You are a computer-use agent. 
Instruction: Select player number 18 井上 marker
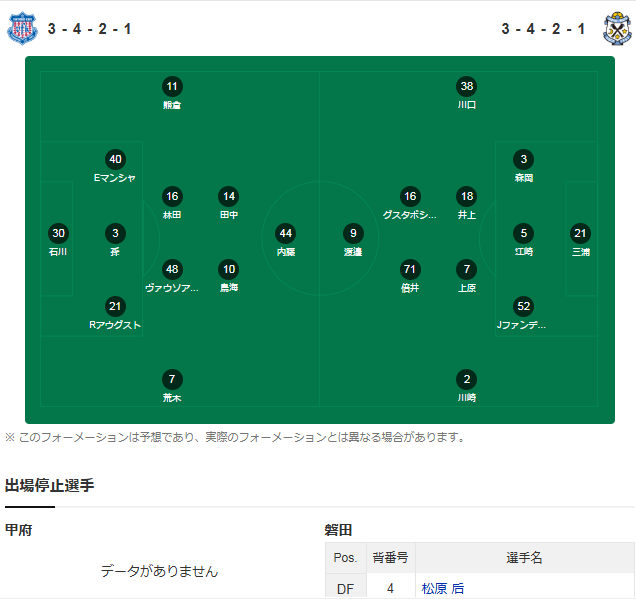pos(466,196)
